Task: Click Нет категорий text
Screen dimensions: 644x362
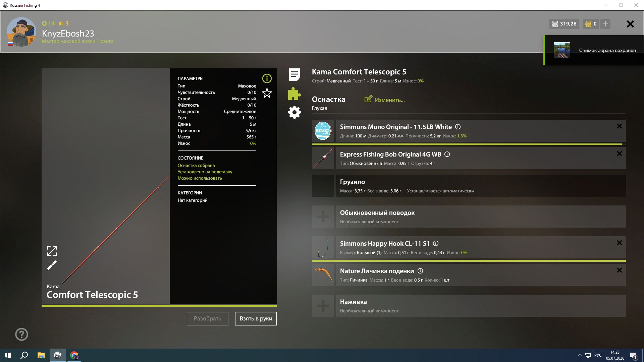Action: (x=193, y=200)
